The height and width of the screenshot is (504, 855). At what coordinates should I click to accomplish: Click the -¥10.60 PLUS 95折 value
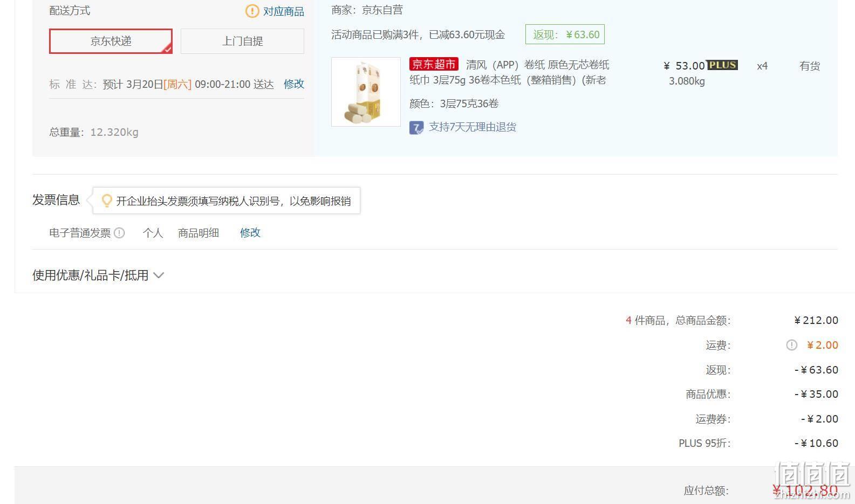(x=816, y=443)
